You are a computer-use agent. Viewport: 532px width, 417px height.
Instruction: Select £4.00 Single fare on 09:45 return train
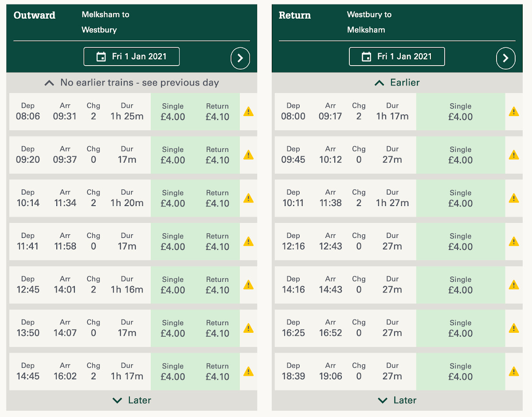(x=460, y=155)
